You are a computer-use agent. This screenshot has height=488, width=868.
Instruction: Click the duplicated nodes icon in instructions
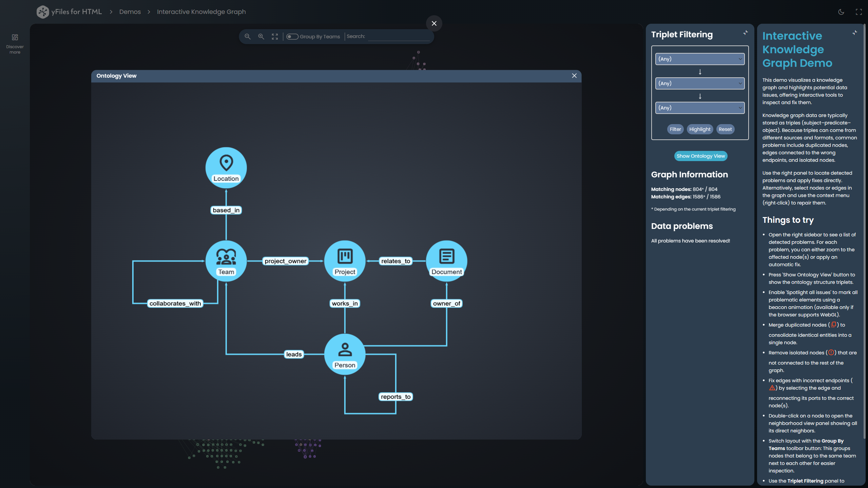pyautogui.click(x=833, y=325)
